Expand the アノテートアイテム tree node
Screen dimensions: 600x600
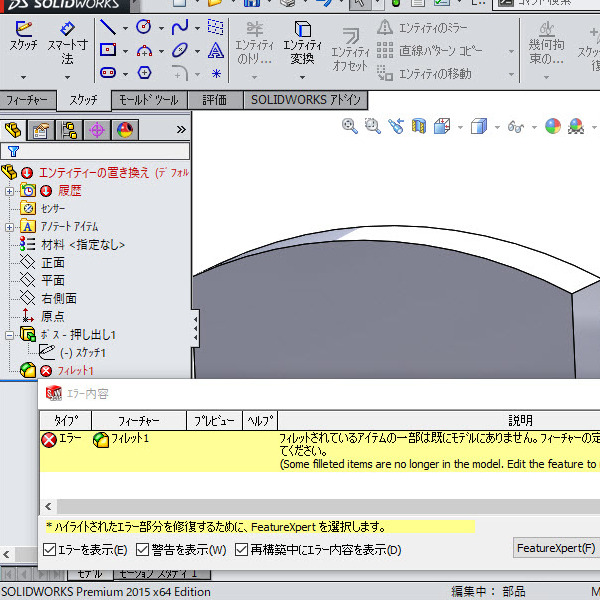[9, 227]
